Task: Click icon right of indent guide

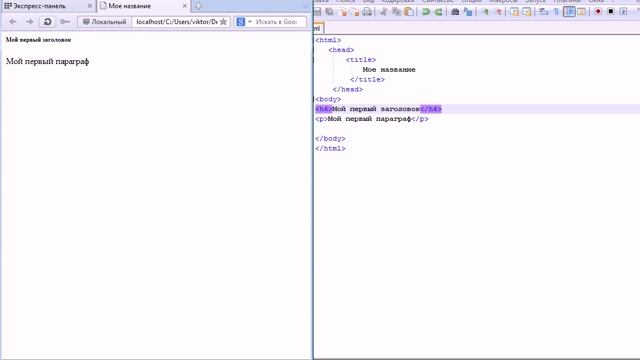Action: point(581,12)
